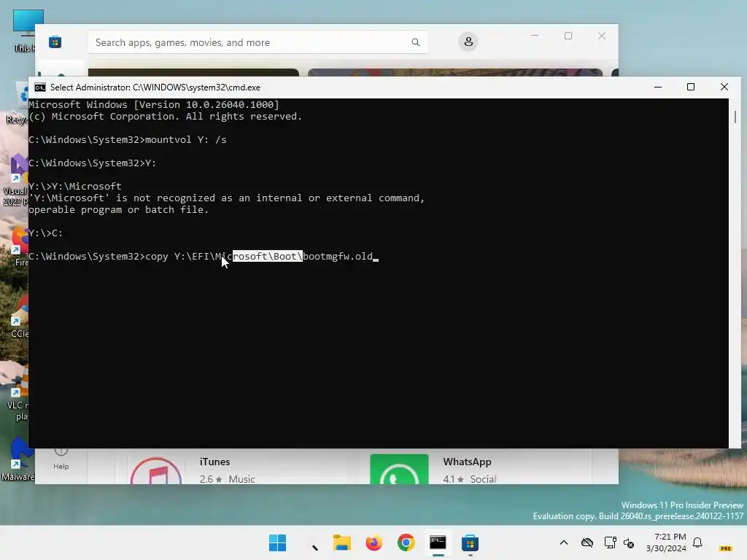747x560 pixels.
Task: Open the Microsoft Store account profile icon
Action: pos(468,42)
